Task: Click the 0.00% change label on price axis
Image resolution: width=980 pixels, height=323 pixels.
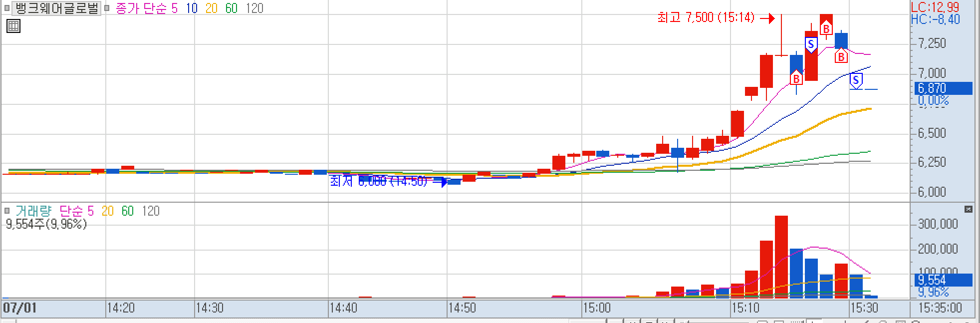Action: click(x=934, y=101)
